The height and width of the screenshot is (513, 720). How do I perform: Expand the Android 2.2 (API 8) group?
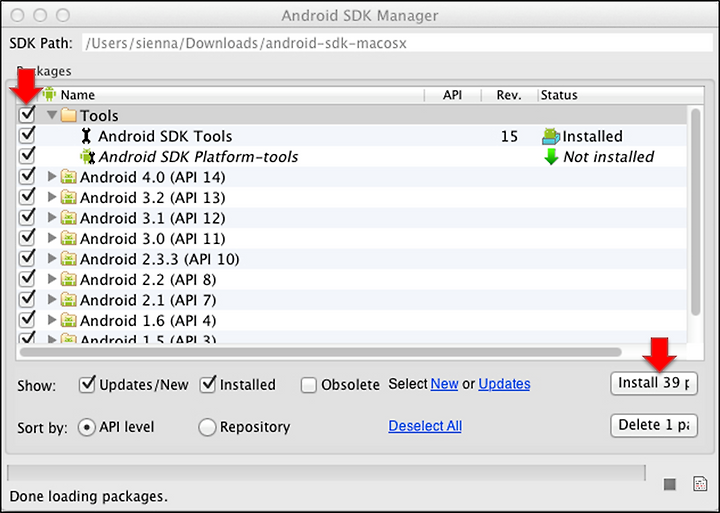[x=52, y=279]
